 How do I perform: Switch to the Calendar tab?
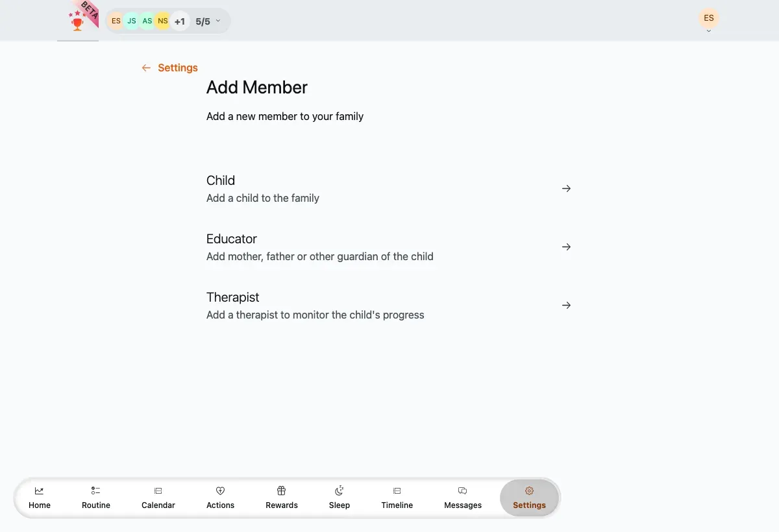point(158,498)
